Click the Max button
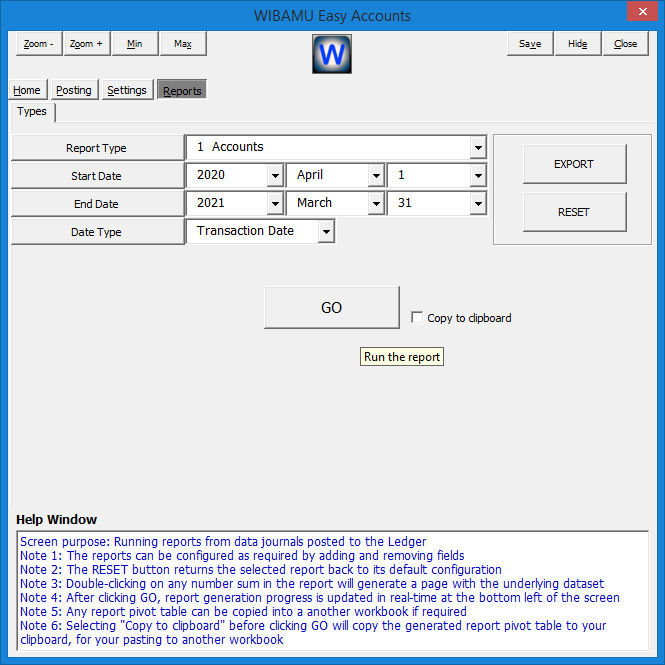Screen dimensions: 665x665 pos(183,44)
